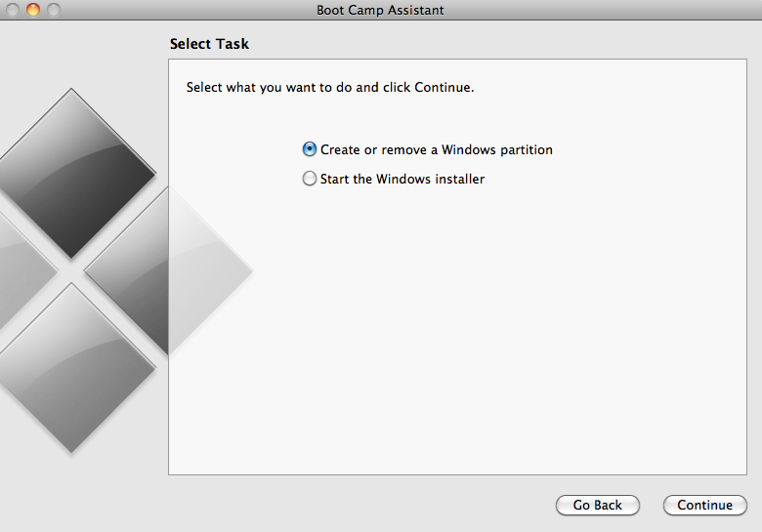The height and width of the screenshot is (532, 762).
Task: Select the "Create or remove a Windows partition" radio button
Action: coord(310,149)
